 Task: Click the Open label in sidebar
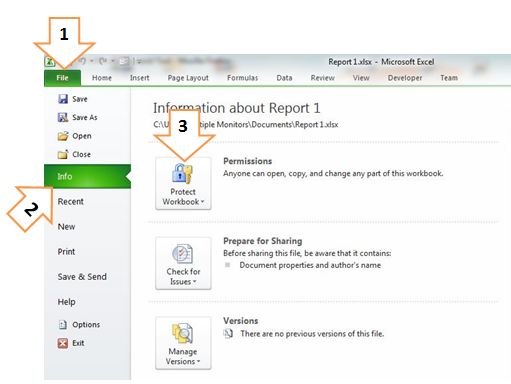coord(82,136)
